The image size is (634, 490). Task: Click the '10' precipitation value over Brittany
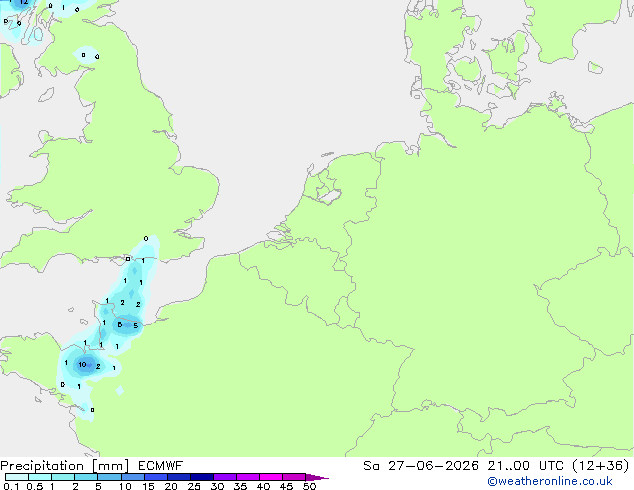(82, 365)
